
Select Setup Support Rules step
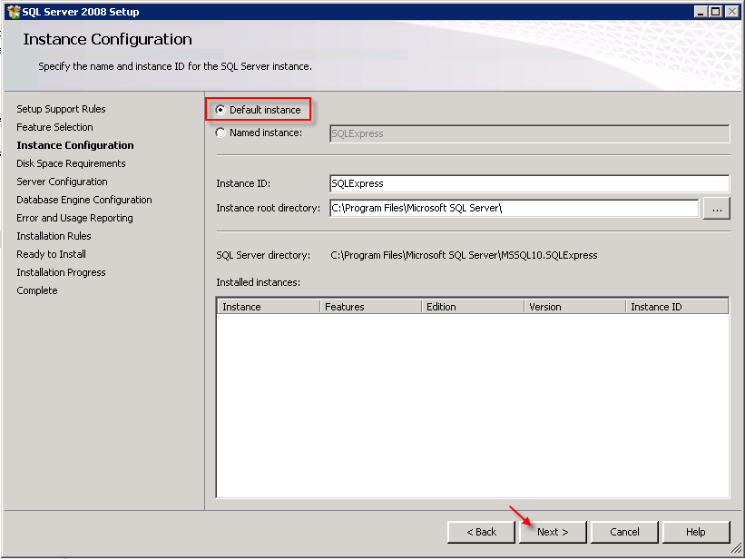coord(61,109)
